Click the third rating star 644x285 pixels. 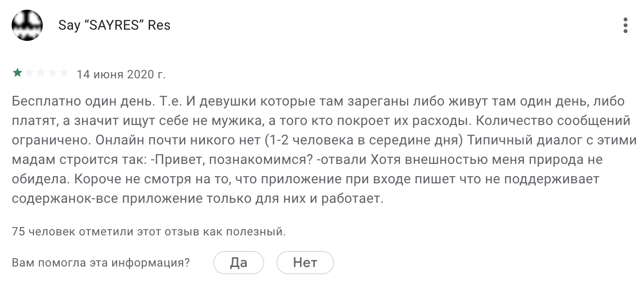[x=41, y=73]
